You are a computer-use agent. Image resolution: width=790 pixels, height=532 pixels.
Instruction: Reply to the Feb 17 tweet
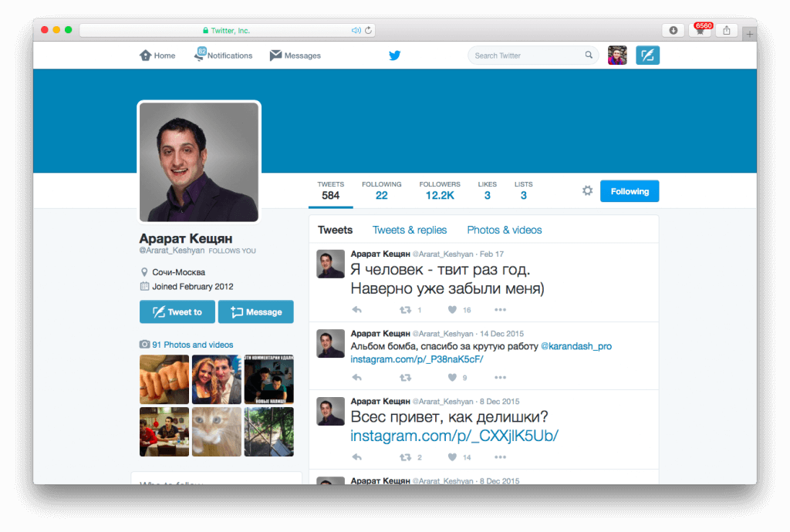(356, 309)
